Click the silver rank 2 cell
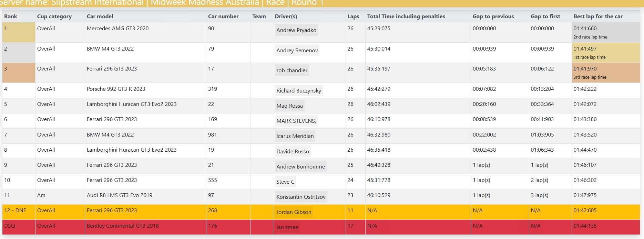 19,53
